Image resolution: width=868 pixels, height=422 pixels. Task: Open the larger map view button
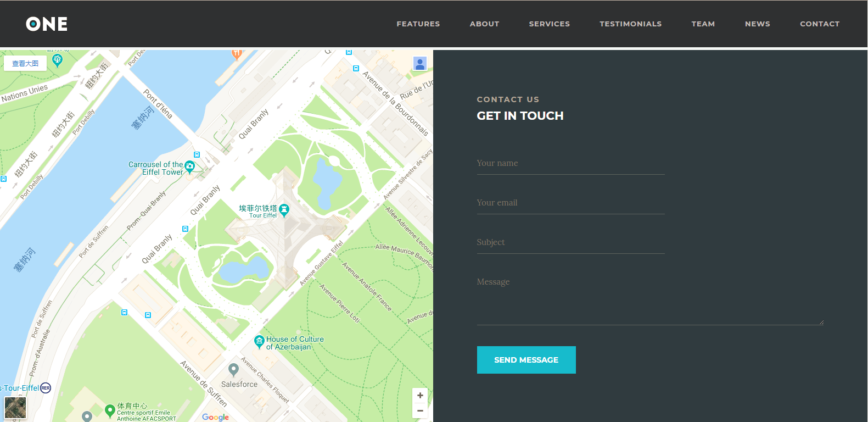pyautogui.click(x=25, y=64)
